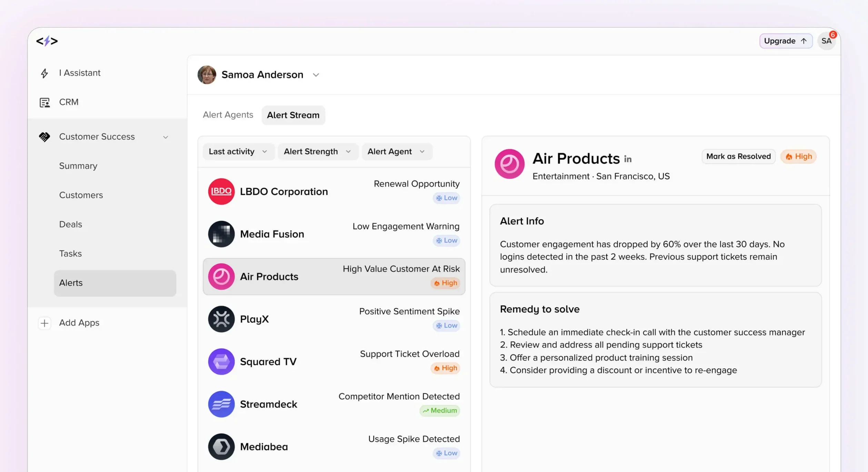The height and width of the screenshot is (472, 868).
Task: Open the Deals page in sidebar
Action: point(71,224)
